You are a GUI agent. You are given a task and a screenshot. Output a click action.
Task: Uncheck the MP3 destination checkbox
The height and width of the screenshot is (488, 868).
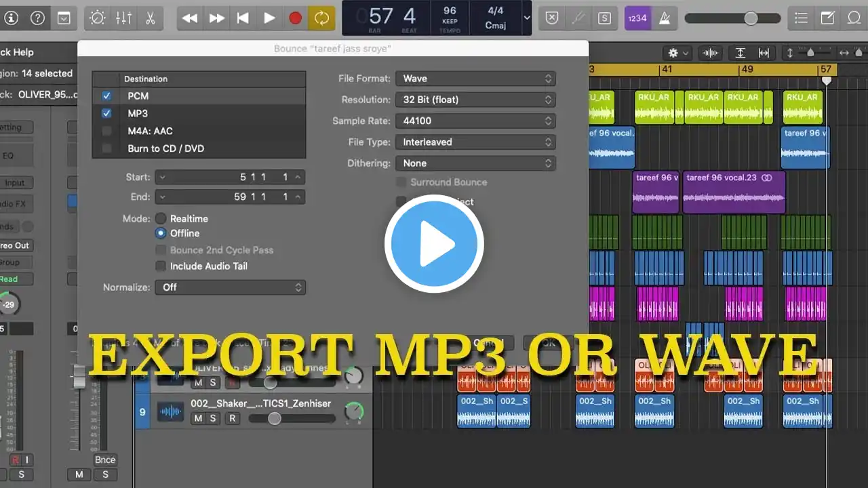click(106, 113)
